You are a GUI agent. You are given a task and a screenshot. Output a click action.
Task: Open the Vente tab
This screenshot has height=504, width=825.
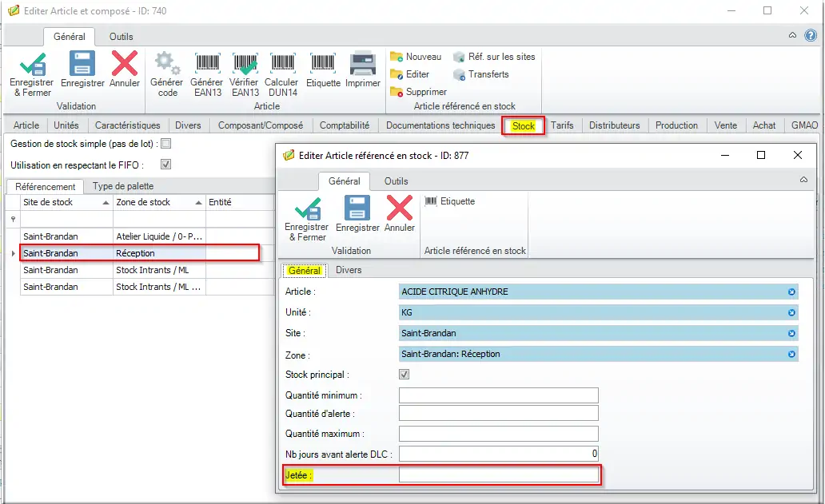pos(726,125)
